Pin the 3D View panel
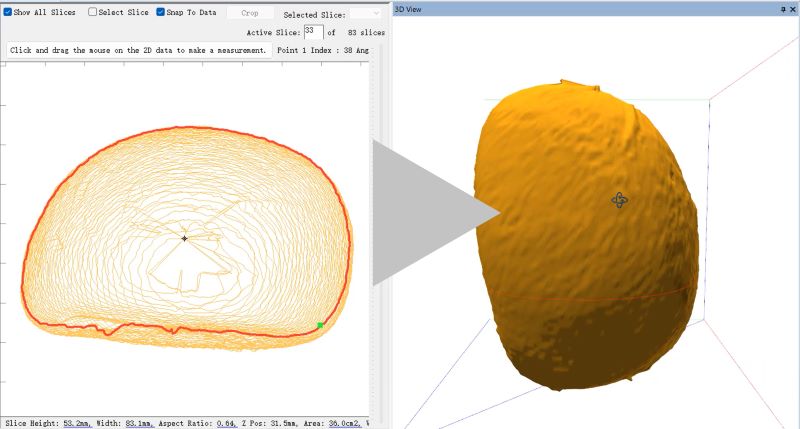 [782, 8]
